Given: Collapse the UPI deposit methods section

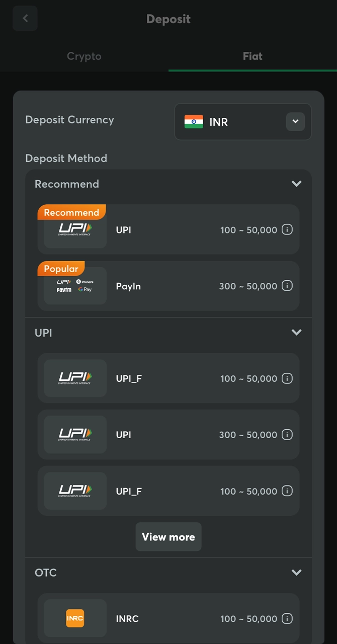Looking at the screenshot, I should [x=296, y=332].
